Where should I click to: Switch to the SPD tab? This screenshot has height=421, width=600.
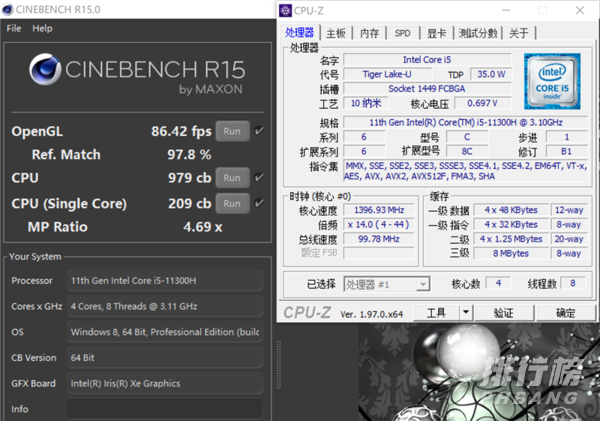[x=401, y=33]
